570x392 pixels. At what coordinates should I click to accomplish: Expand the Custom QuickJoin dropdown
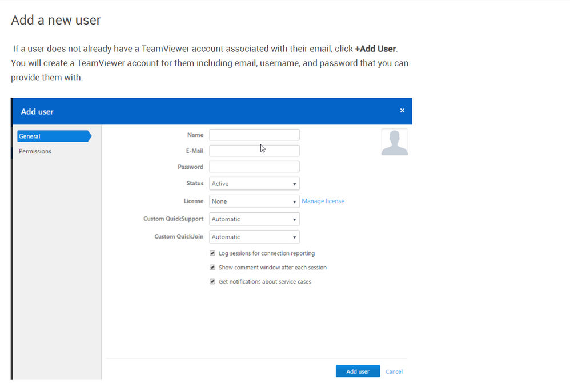pos(255,237)
